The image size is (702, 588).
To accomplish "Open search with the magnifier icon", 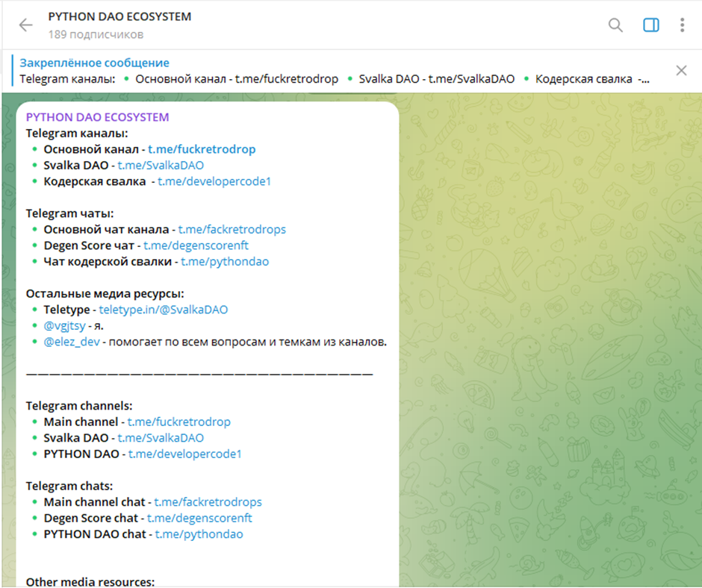I will click(615, 25).
